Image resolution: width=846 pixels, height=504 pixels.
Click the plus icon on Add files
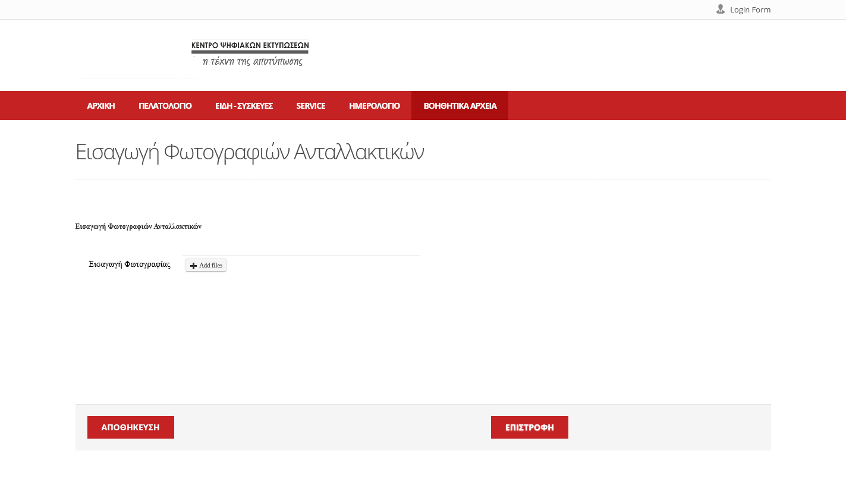pyautogui.click(x=193, y=266)
